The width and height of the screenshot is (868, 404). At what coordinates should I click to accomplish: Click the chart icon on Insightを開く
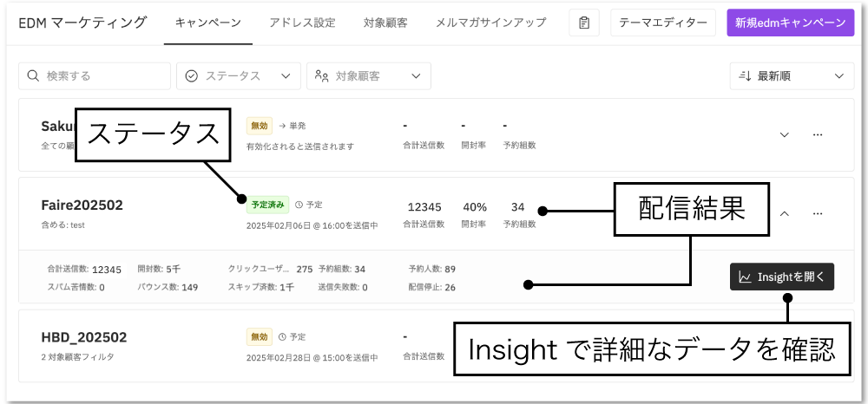tap(745, 277)
